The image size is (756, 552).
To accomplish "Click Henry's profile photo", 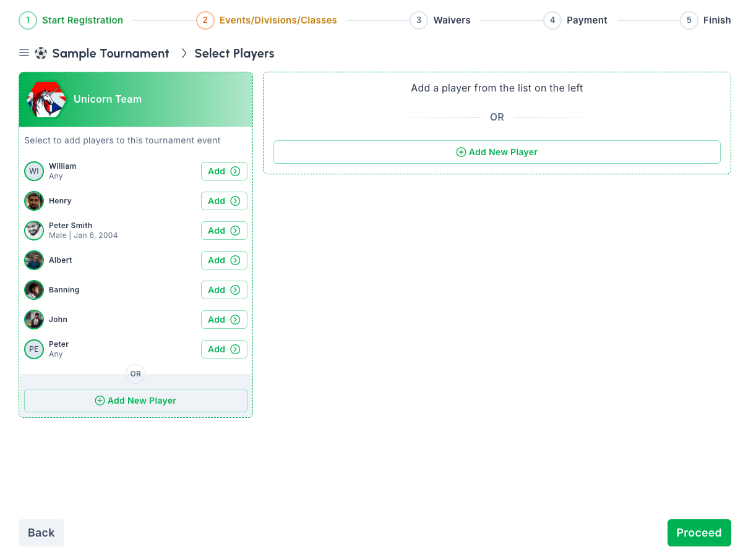I will pyautogui.click(x=34, y=201).
